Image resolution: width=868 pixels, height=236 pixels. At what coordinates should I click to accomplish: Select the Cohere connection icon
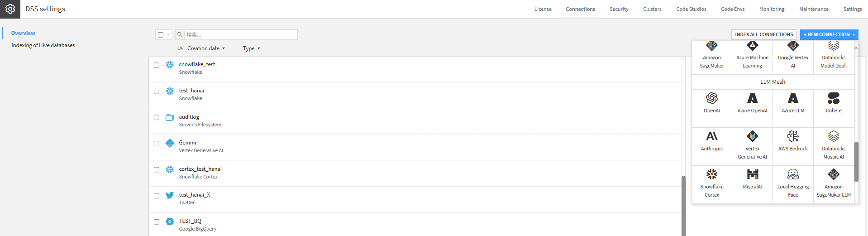(x=834, y=98)
